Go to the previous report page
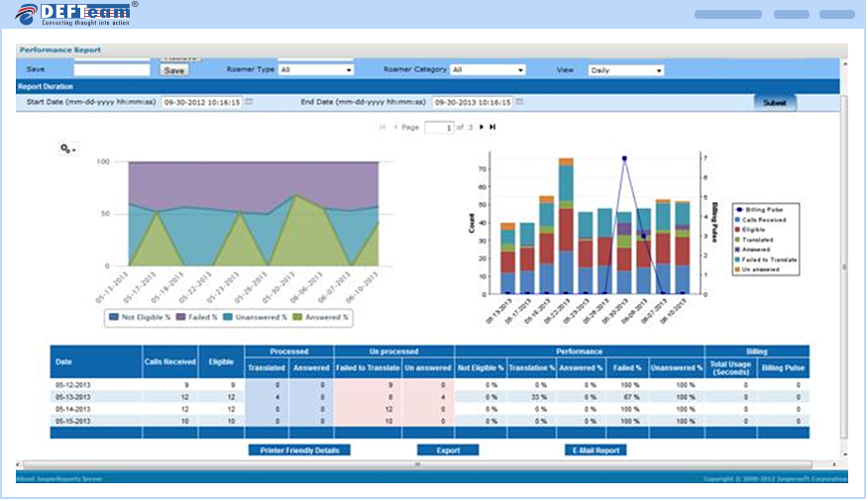Screen dimensions: 868x501 click(394, 127)
